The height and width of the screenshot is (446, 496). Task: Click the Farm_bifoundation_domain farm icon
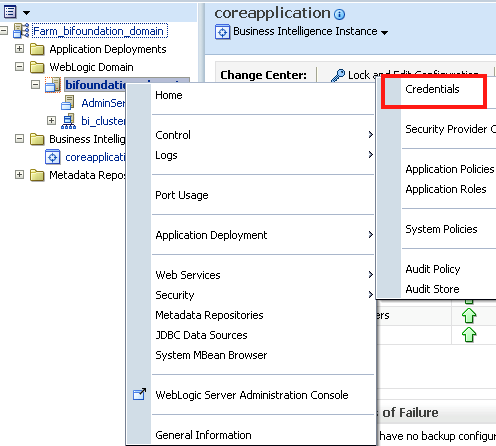[x=21, y=31]
